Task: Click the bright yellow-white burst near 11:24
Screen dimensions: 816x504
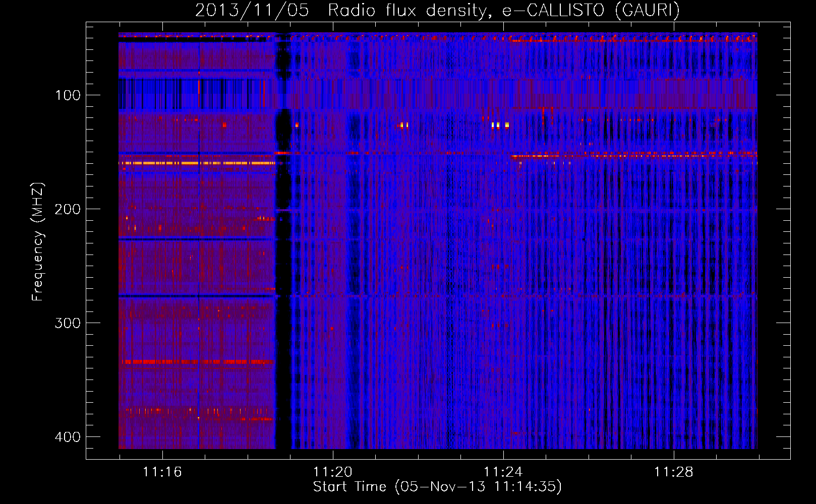Action: 500,125
